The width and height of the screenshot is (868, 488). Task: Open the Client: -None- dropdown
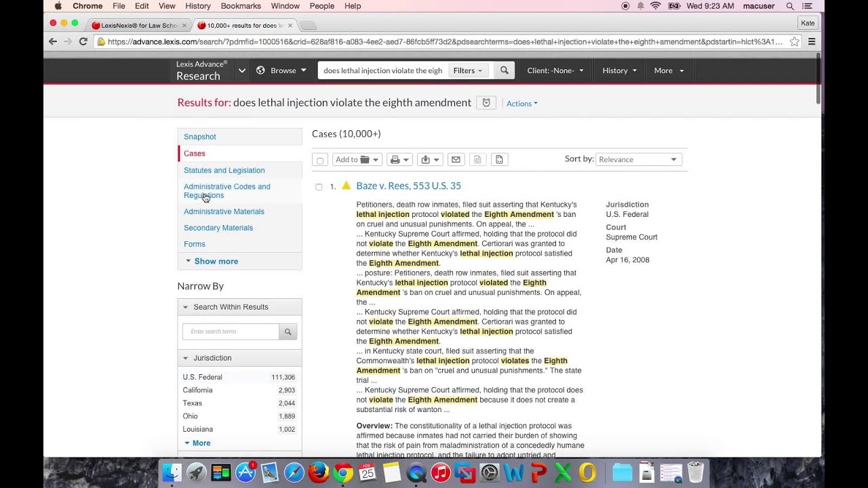click(555, 70)
